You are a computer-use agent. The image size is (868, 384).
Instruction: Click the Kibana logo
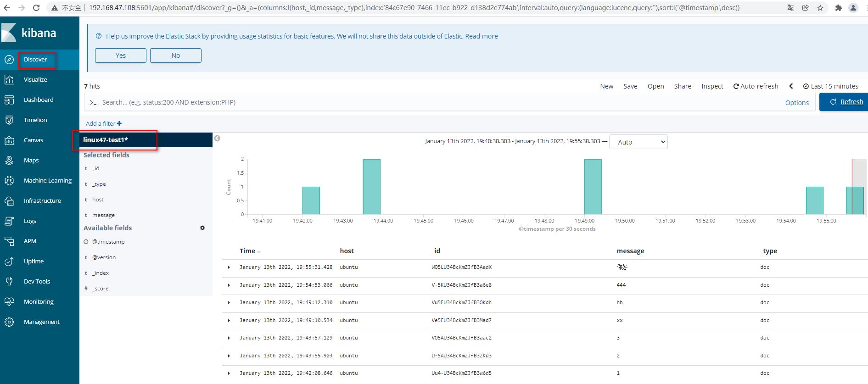coord(29,33)
